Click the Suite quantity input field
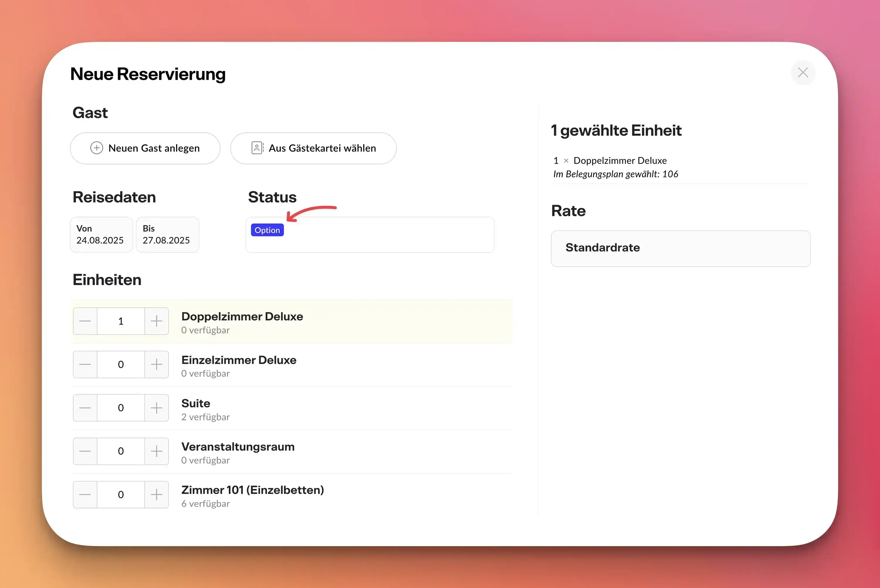Screen dimensions: 880x588 (x=121, y=408)
